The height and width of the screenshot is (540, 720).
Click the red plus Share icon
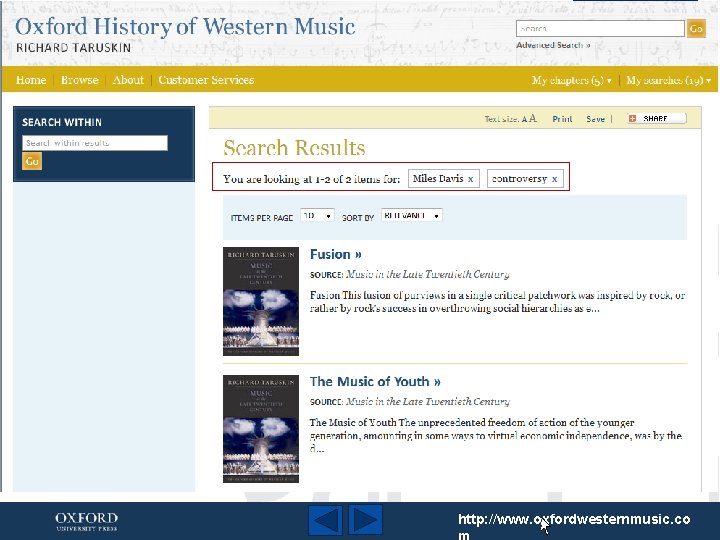[632, 118]
